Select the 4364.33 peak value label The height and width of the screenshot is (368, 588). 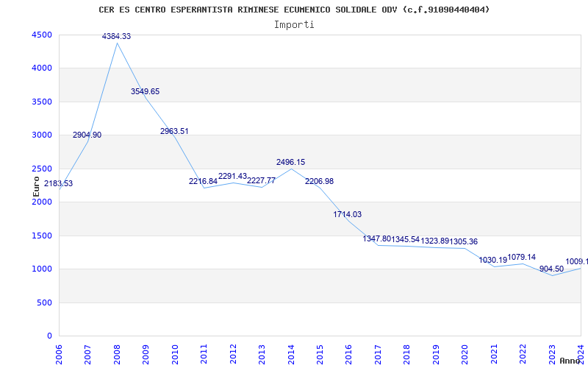click(117, 36)
